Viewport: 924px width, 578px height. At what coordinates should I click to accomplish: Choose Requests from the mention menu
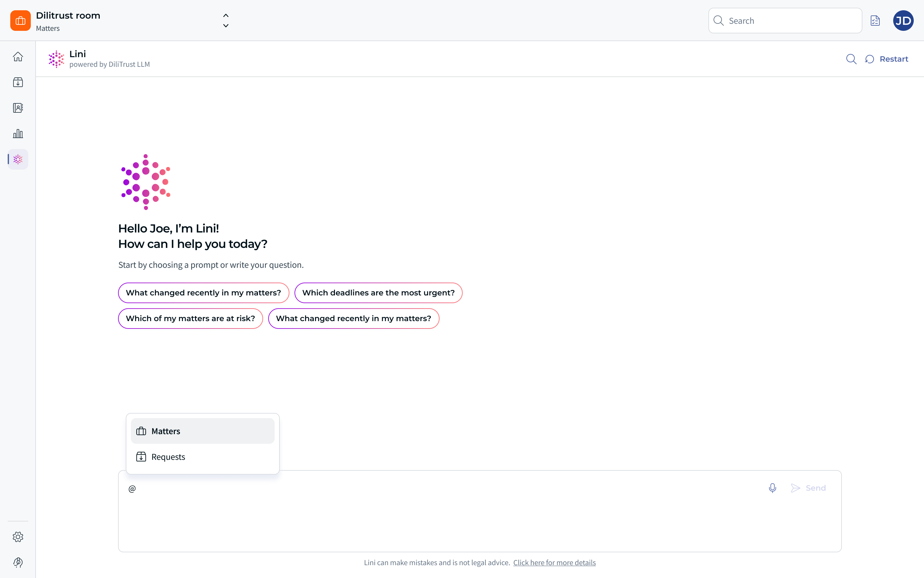202,457
